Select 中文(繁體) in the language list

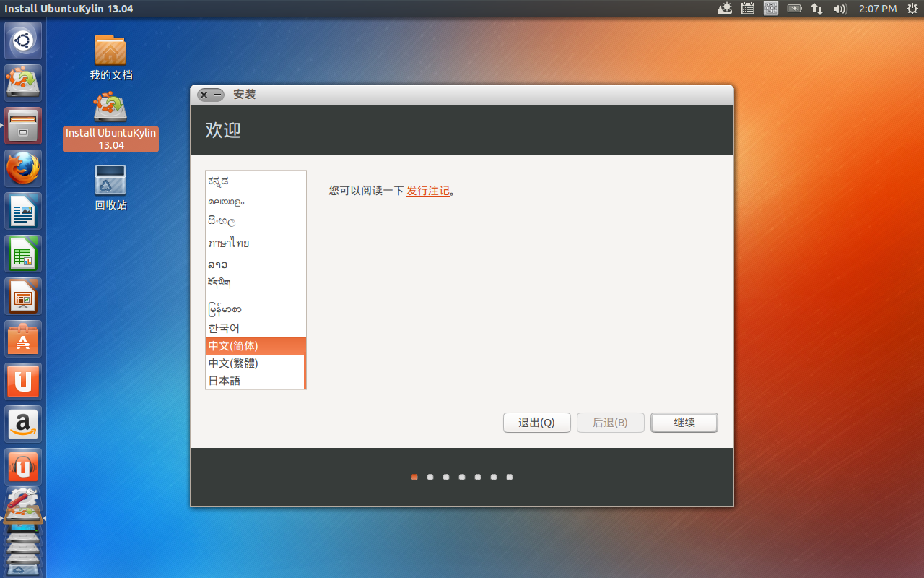(x=255, y=363)
